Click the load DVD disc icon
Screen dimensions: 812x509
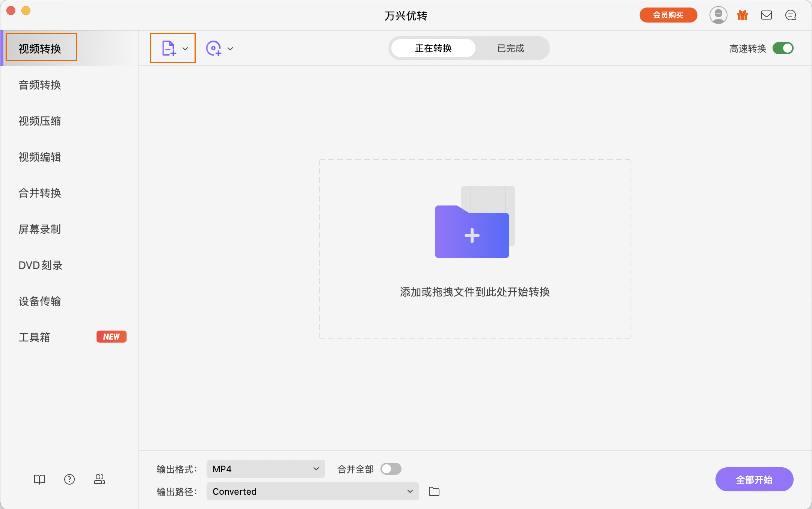[x=213, y=48]
